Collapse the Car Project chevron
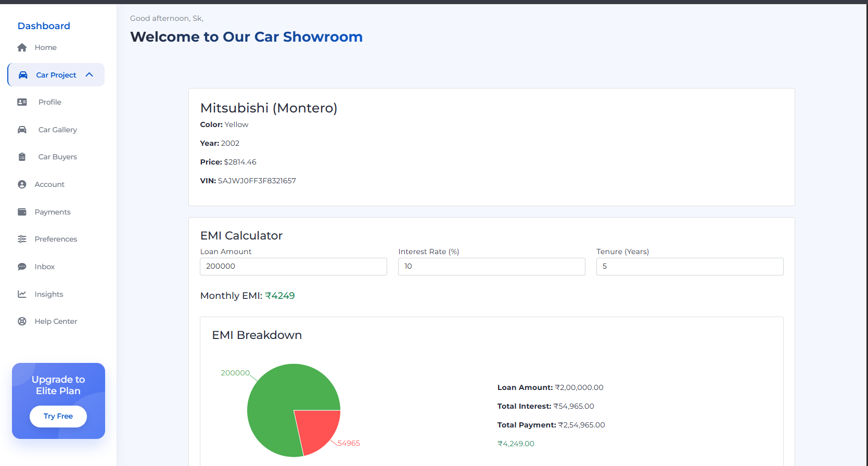Screen dimensions: 868x466 click(x=90, y=75)
